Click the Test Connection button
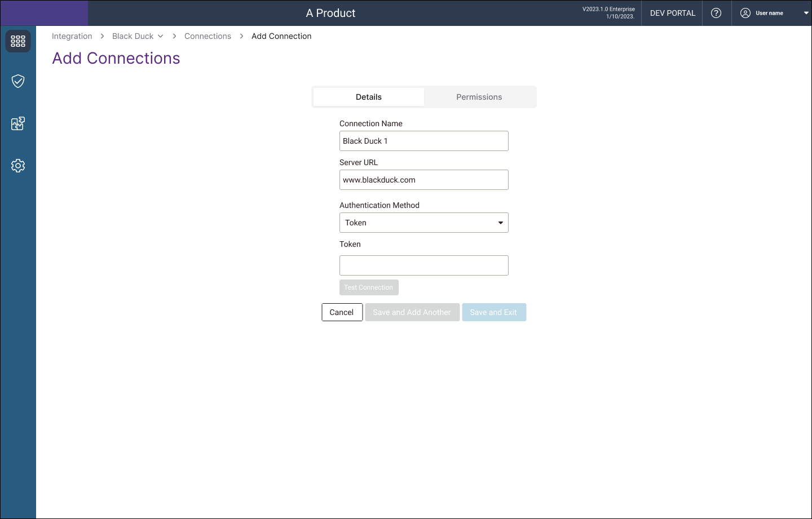 point(369,287)
